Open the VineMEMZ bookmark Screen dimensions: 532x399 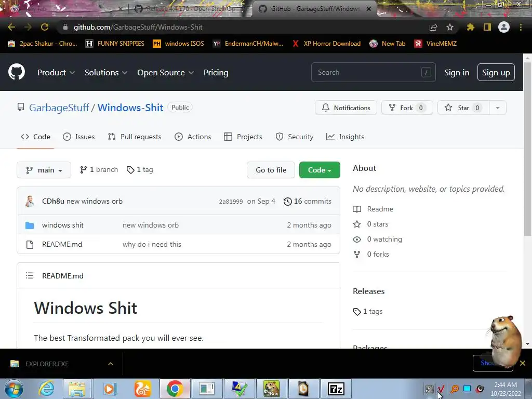pos(435,44)
